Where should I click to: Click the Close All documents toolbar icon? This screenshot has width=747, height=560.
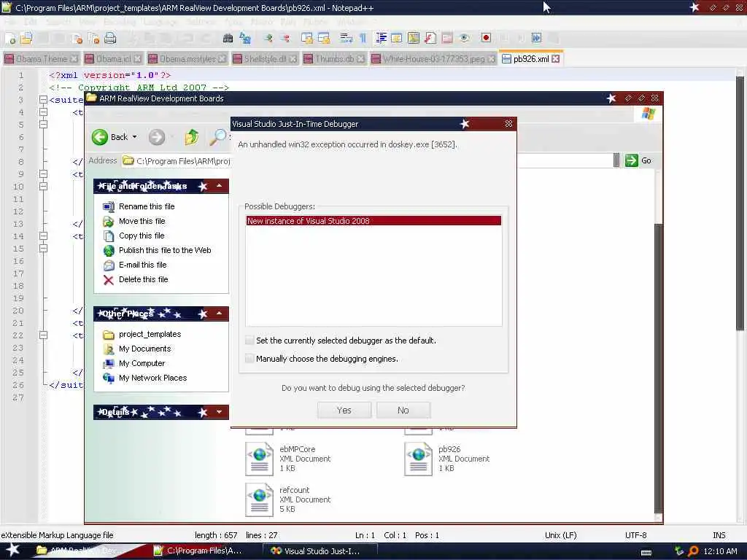click(x=94, y=39)
